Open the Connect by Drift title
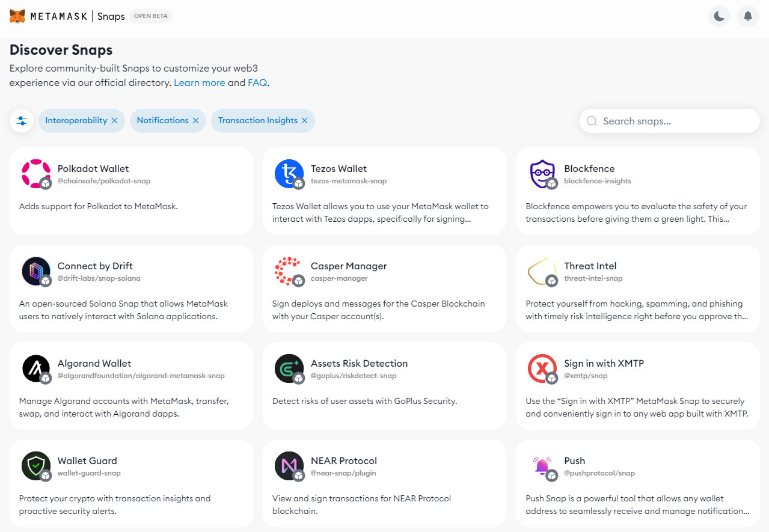Screen dimensions: 769x532 (x=95, y=266)
